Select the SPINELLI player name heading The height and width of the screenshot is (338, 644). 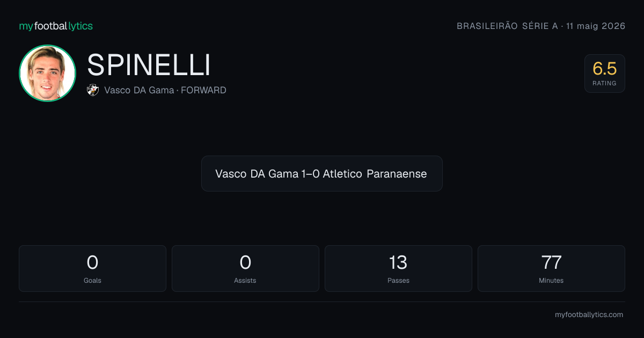(149, 65)
